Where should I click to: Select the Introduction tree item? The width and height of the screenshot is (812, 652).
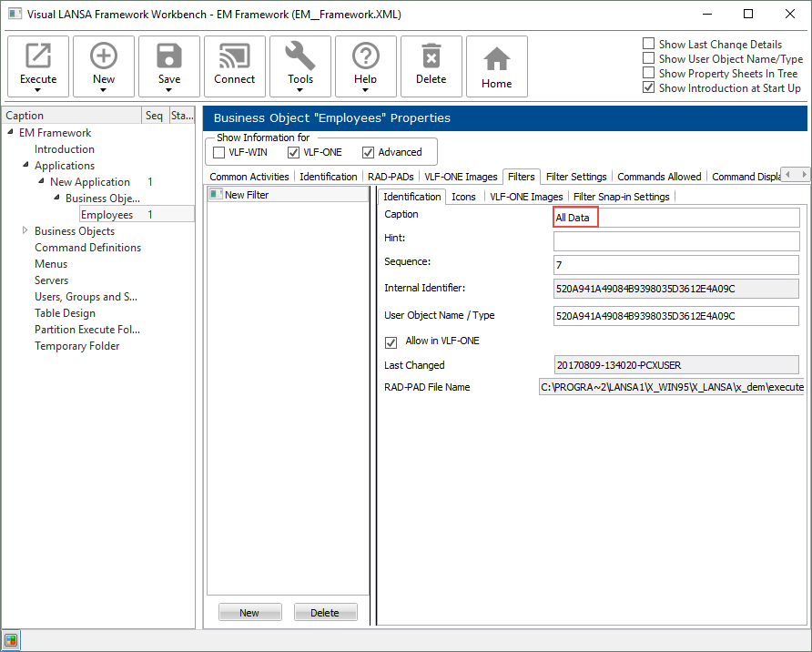click(65, 149)
